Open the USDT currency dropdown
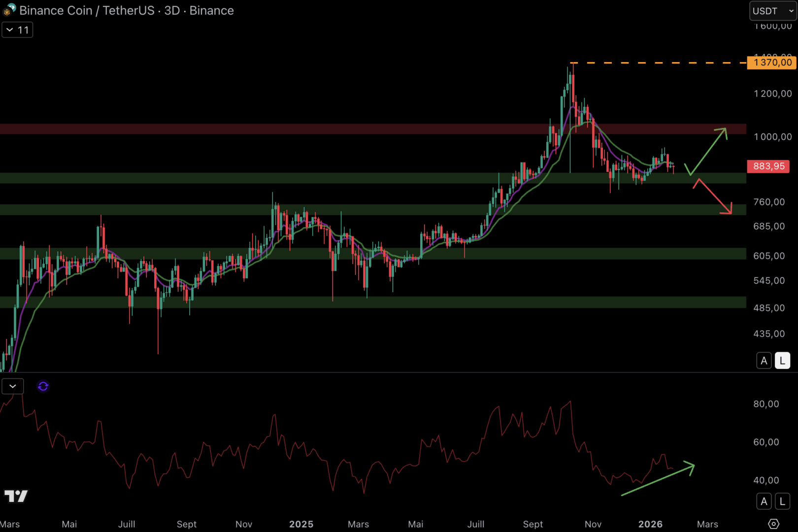798x532 pixels. (x=772, y=11)
